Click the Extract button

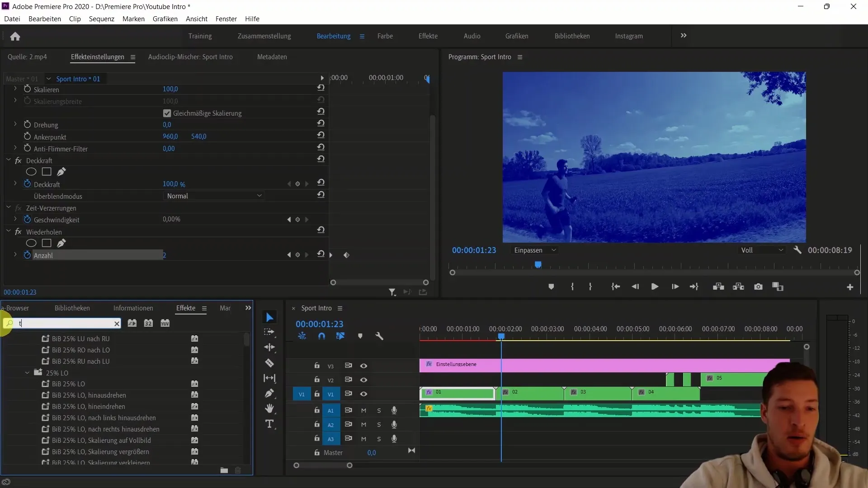click(x=738, y=286)
